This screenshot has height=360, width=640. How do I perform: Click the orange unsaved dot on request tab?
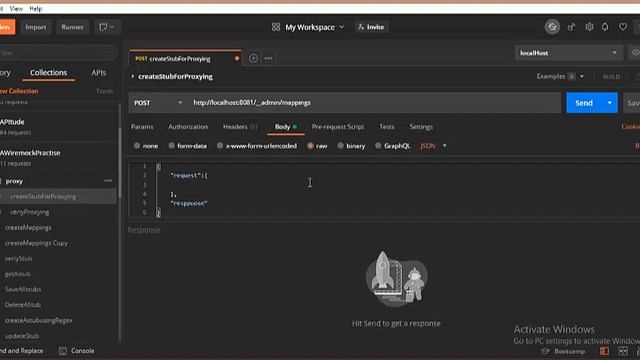point(237,59)
